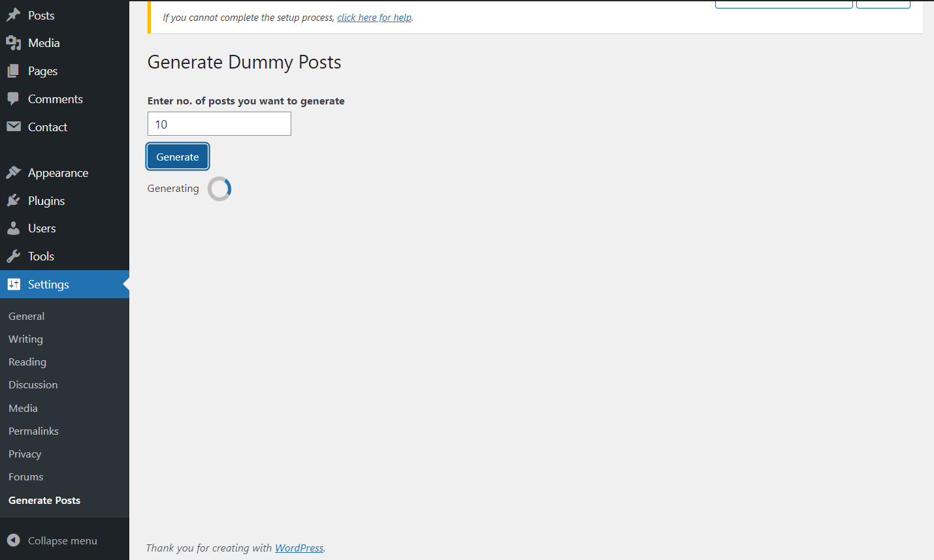Open Appearance using the paintbrush icon
The width and height of the screenshot is (934, 560).
[x=14, y=172]
